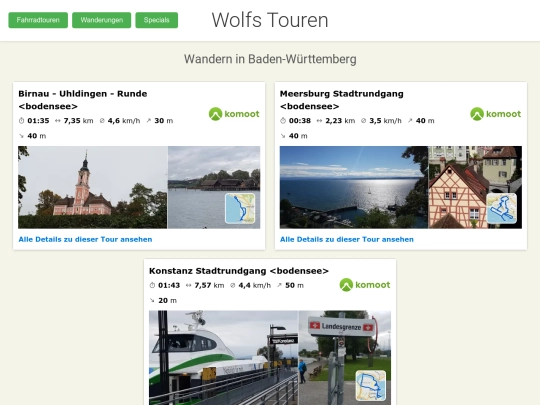This screenshot has width=540, height=405.
Task: Click the ascent arrow icon in the Meersburg card
Action: tap(410, 121)
